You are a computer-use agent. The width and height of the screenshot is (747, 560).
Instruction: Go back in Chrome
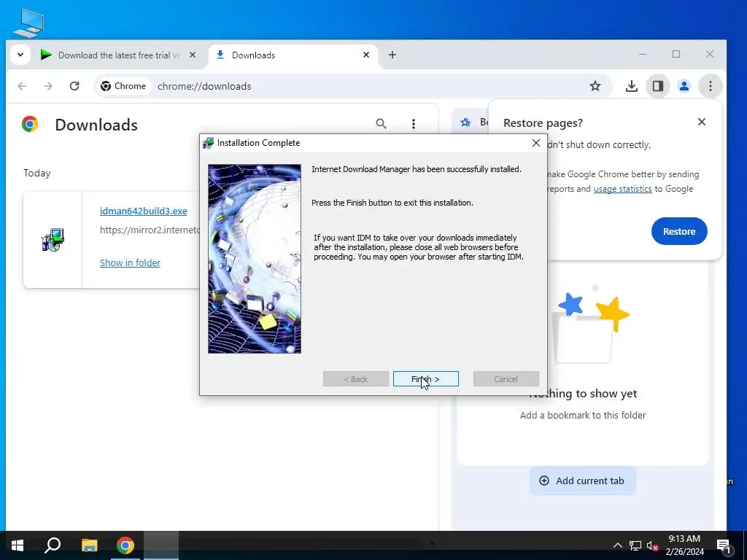(22, 86)
